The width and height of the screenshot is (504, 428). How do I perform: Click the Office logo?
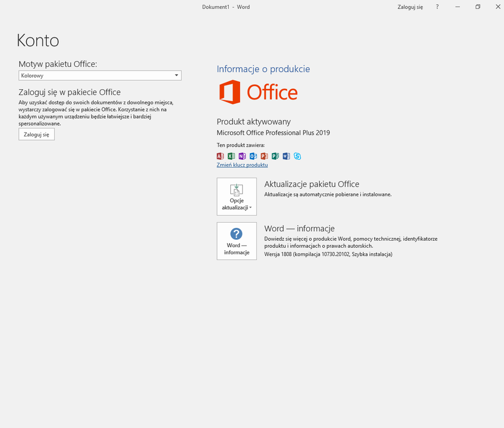[259, 92]
